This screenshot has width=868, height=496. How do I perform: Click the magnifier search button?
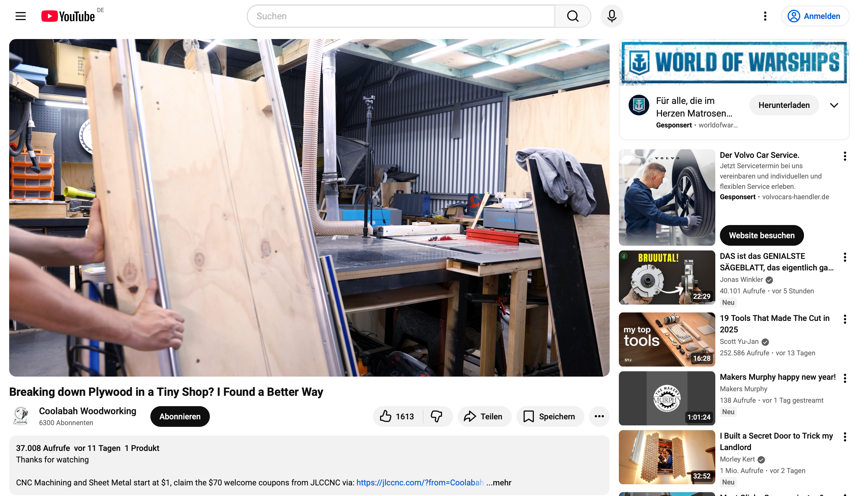[572, 16]
